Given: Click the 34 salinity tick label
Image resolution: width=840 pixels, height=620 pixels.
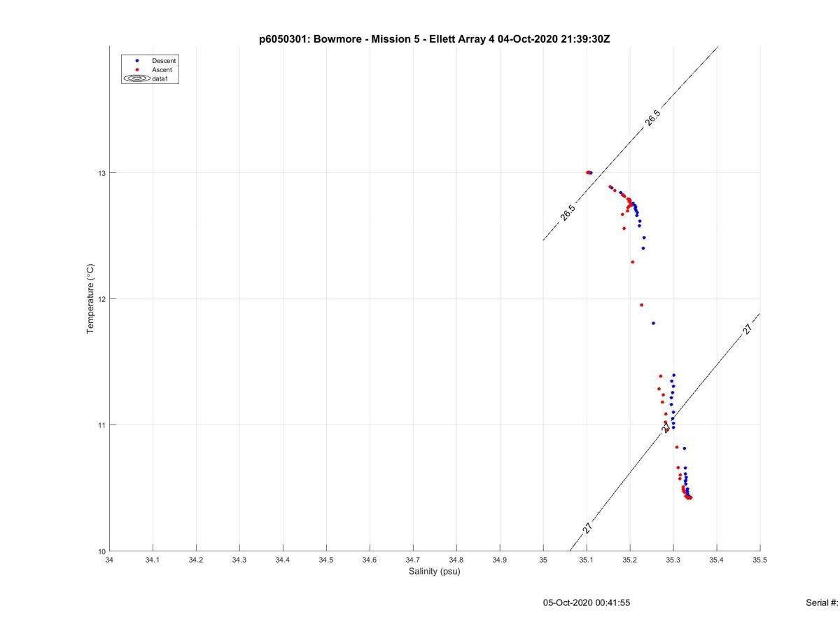Looking at the screenshot, I should [109, 560].
